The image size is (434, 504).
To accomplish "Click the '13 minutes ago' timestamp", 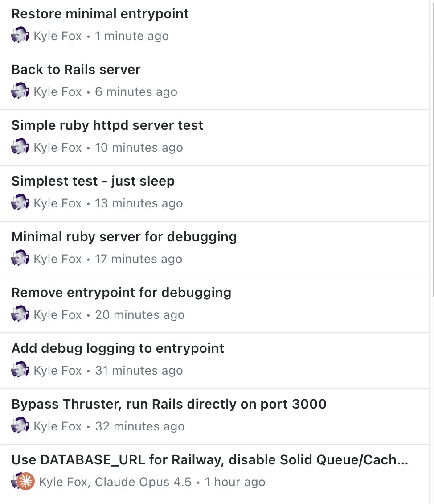I will pos(139,203).
